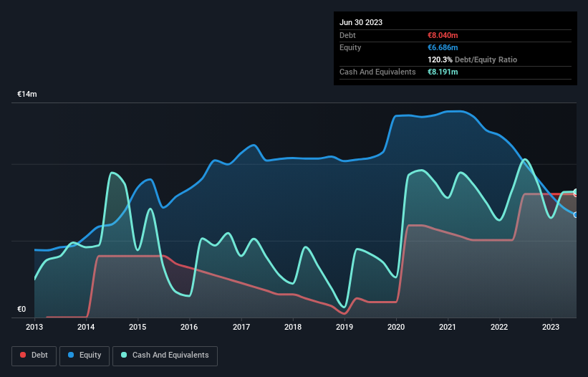588x377 pixels.
Task: Click the €14m y-axis label
Action: (27, 94)
